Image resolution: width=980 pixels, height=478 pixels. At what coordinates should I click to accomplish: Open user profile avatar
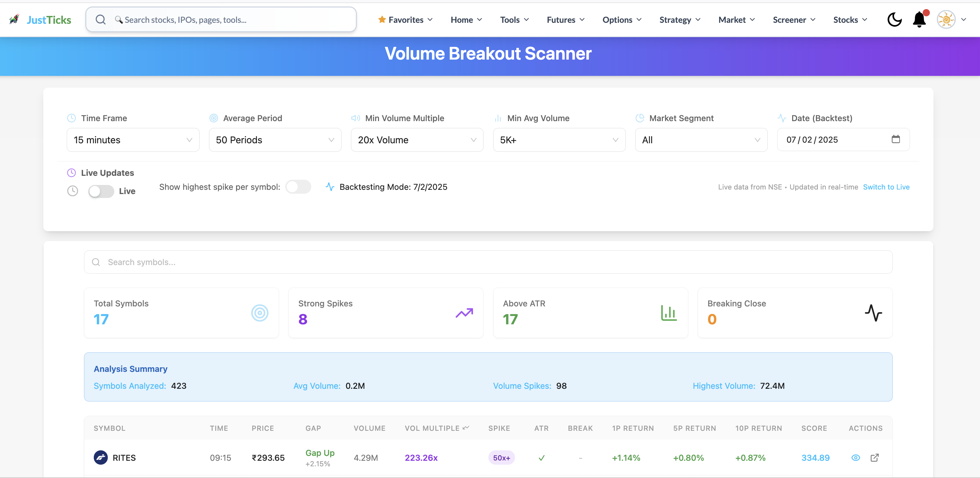tap(946, 20)
